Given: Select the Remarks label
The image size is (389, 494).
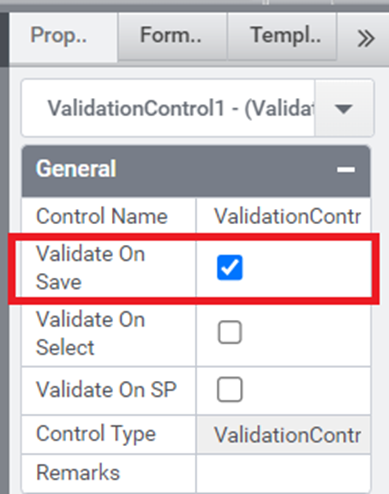Looking at the screenshot, I should tap(78, 473).
